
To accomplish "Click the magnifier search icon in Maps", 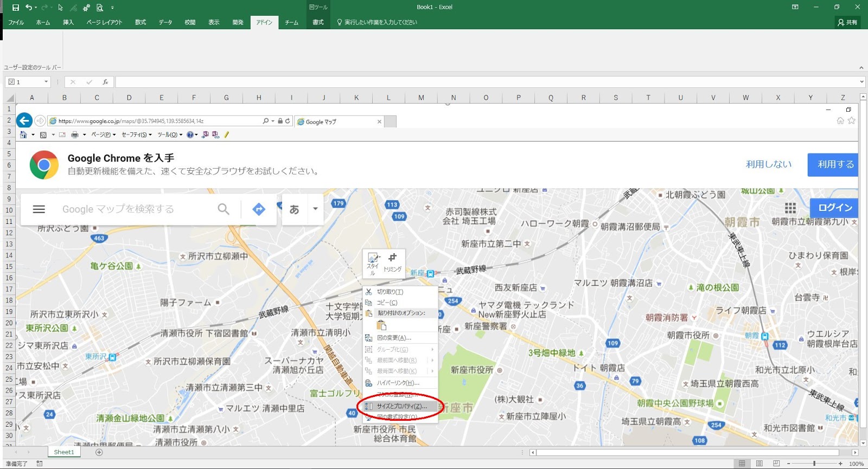I will coord(224,209).
